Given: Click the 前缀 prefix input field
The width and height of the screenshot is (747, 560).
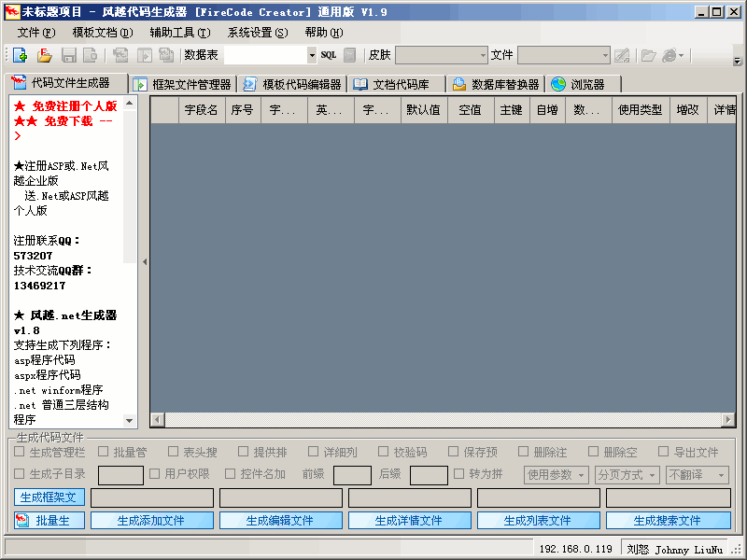Looking at the screenshot, I should tap(353, 475).
